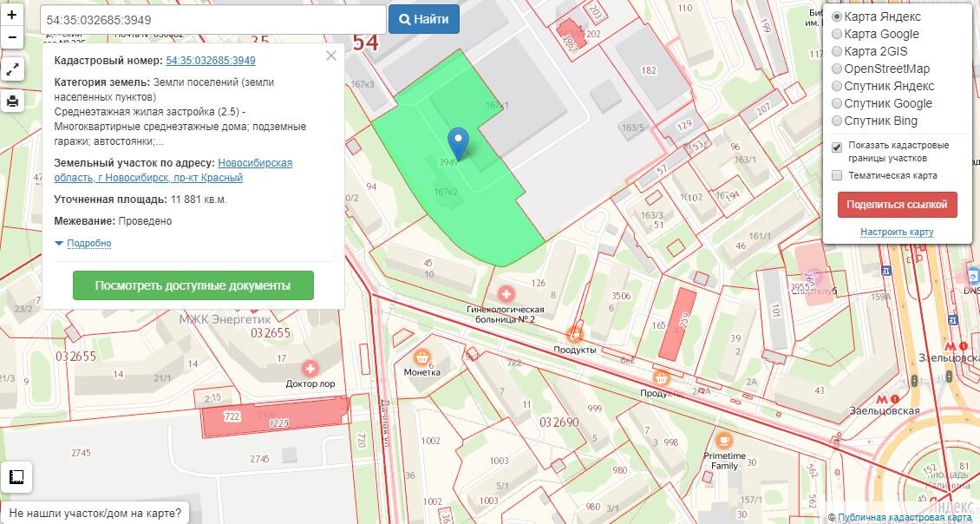Click the red parcel labeled 259
The height and width of the screenshot is (524, 980).
coord(677,324)
